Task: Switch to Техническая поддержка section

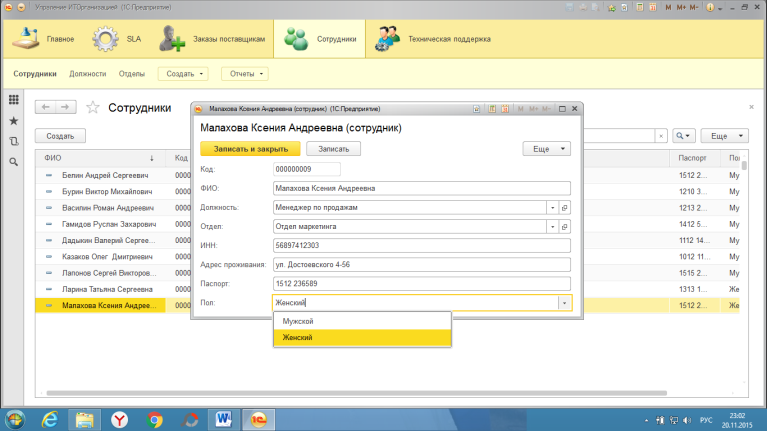Action: 434,40
